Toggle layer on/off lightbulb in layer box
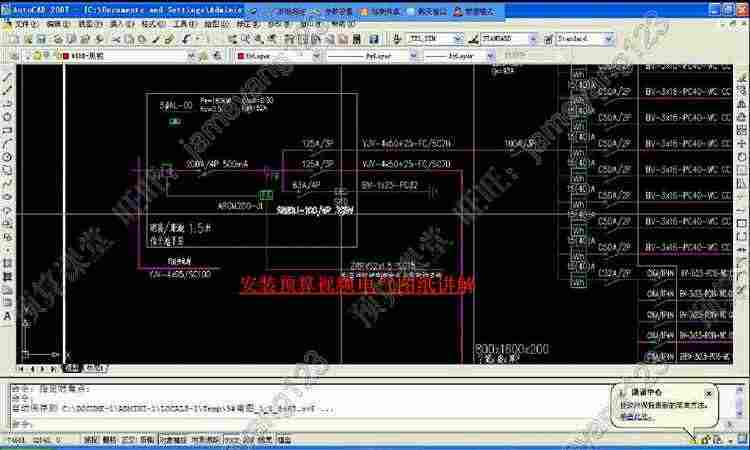Viewport: 750px width, 450px height. [x=37, y=56]
